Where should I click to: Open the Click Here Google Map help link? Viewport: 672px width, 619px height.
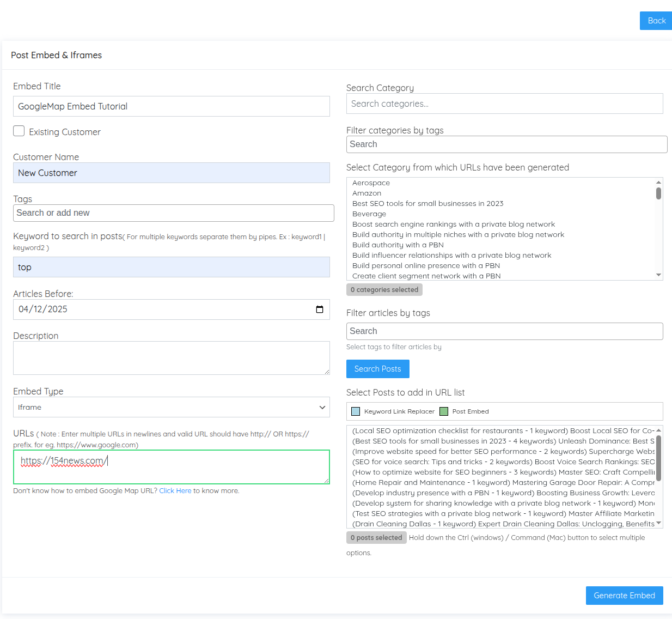tap(175, 491)
